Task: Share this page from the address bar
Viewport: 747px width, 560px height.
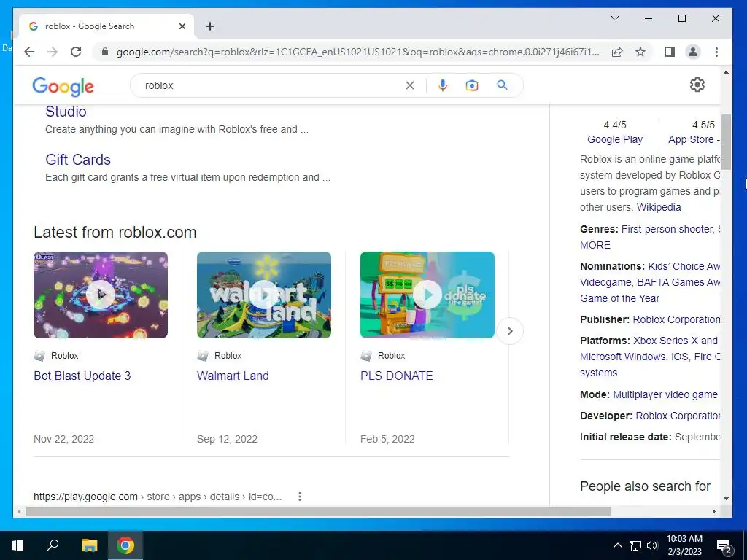Action: click(x=617, y=52)
